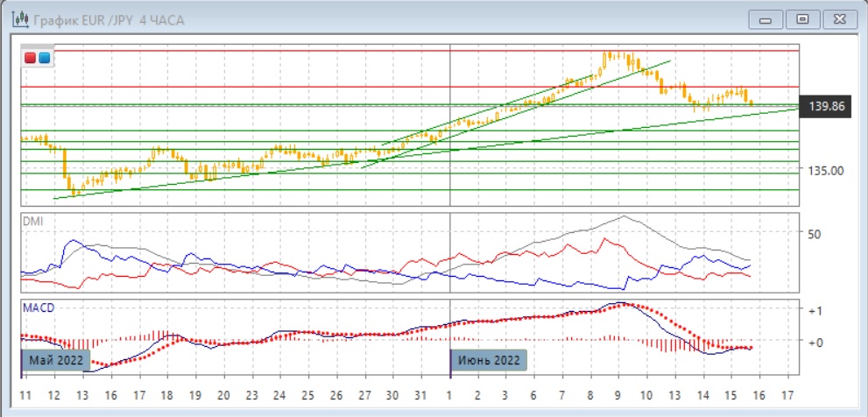The image size is (868, 417).
Task: Click date label 20 on time axis
Action: click(x=223, y=395)
